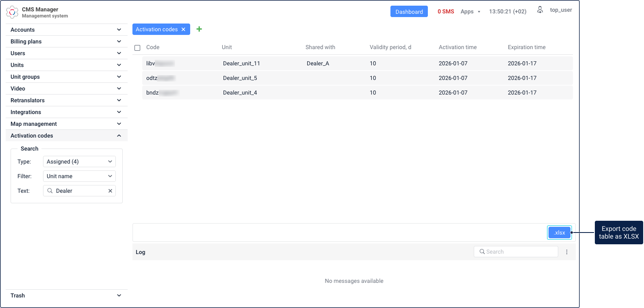
Task: Focus the Text search field containing Dealer
Action: point(79,191)
